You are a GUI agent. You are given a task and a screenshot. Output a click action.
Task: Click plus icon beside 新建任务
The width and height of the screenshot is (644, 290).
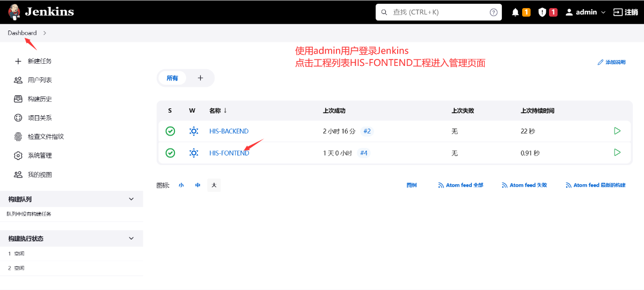click(18, 61)
